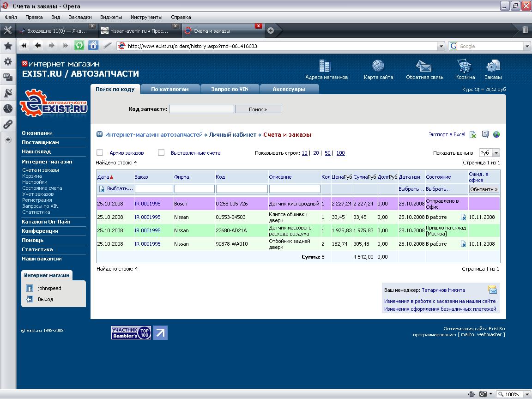Click document icon in Клипса обшивки row

pyautogui.click(x=463, y=217)
